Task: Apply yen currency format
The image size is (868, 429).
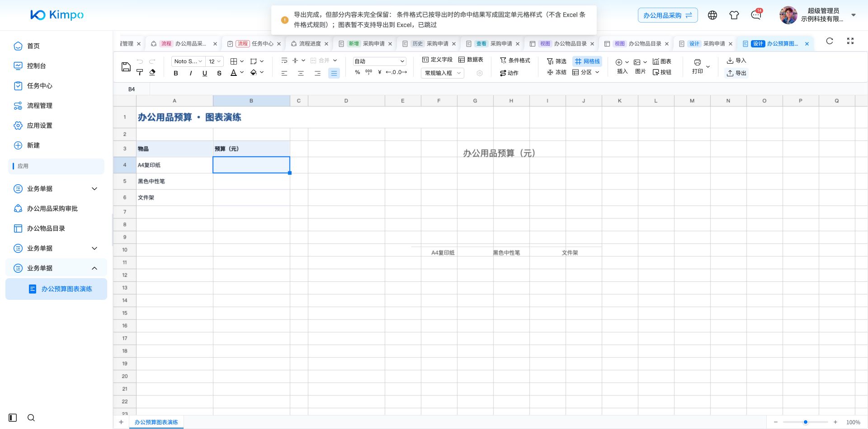Action: pyautogui.click(x=380, y=72)
